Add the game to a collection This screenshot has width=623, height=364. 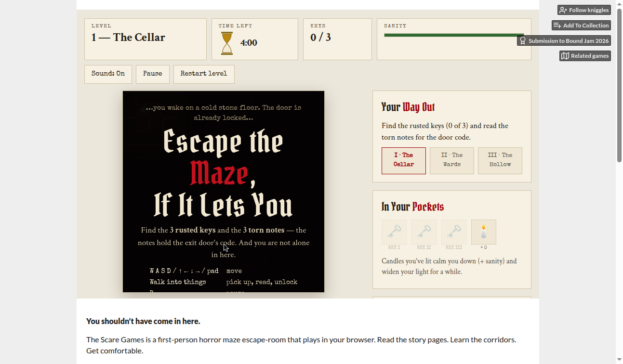(581, 26)
